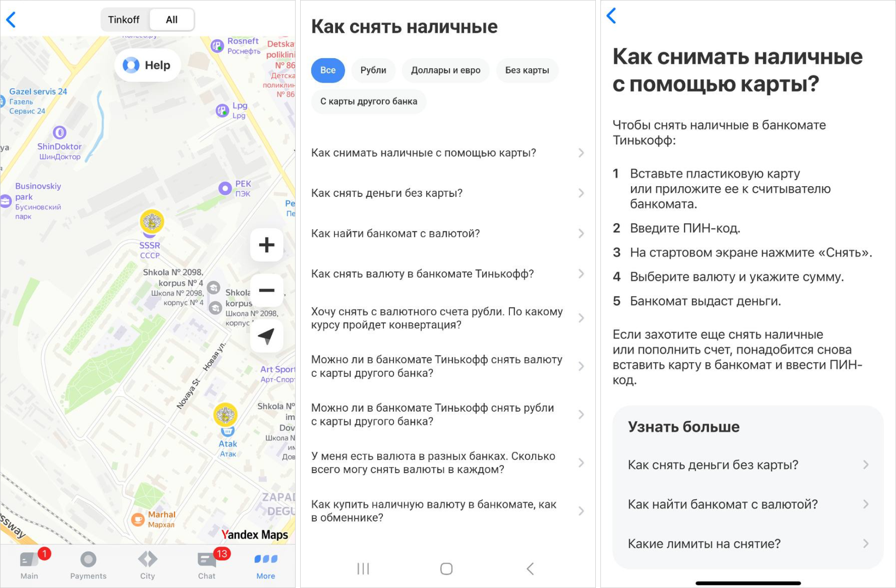Select the Все filter tab
This screenshot has height=588, width=896.
328,70
